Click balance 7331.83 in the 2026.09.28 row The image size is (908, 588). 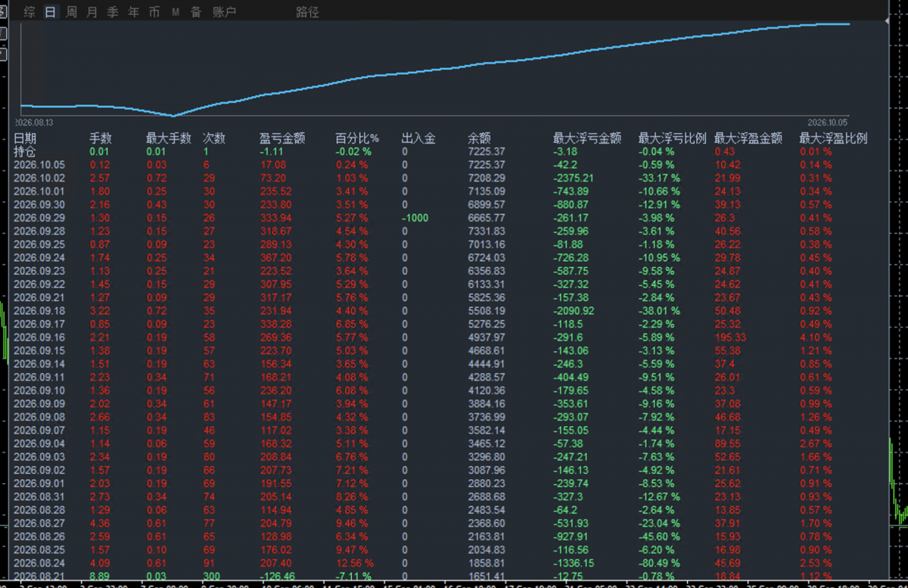[x=487, y=231]
